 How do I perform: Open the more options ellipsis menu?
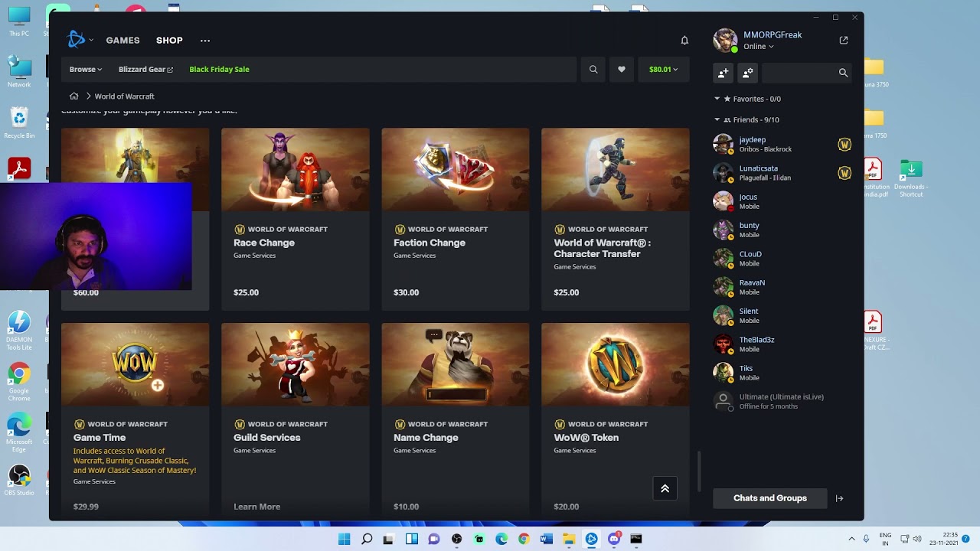click(204, 41)
